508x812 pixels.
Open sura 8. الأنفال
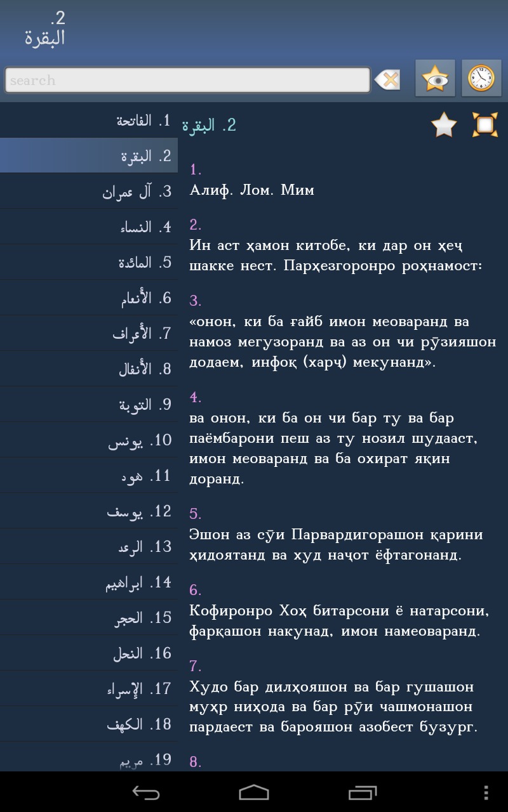(x=89, y=369)
